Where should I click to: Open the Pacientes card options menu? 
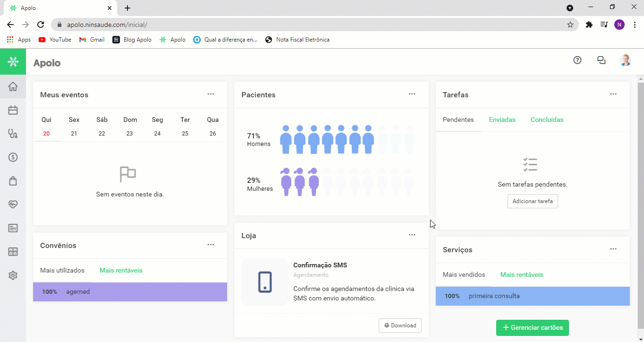point(412,94)
